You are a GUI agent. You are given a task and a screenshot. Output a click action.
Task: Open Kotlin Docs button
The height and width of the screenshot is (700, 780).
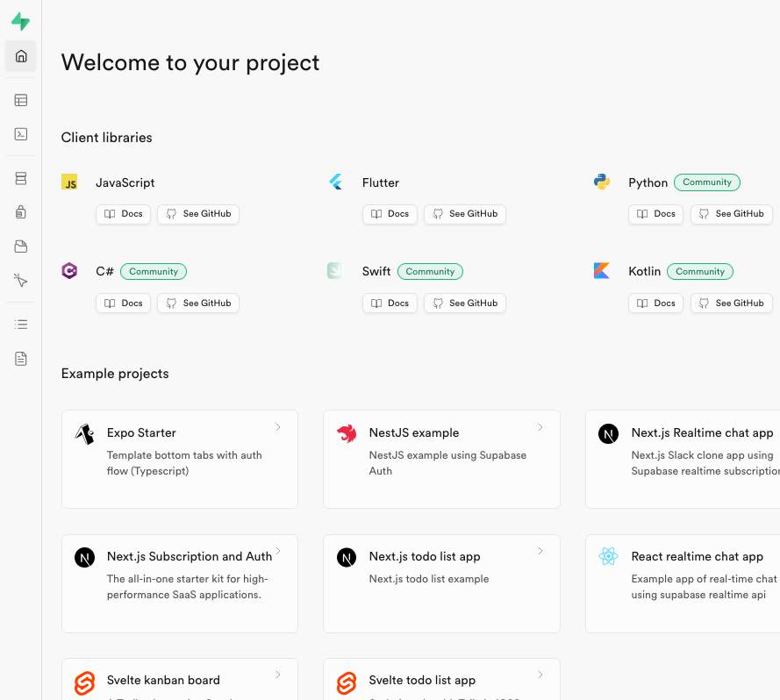(x=656, y=304)
